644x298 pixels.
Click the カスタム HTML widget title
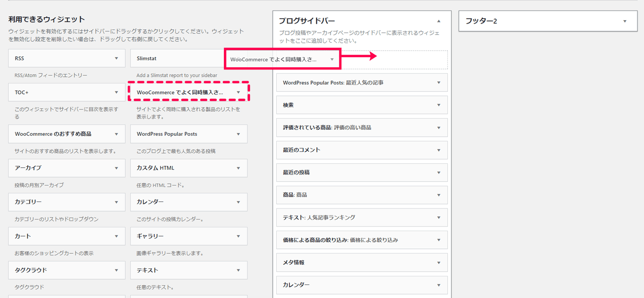(155, 168)
